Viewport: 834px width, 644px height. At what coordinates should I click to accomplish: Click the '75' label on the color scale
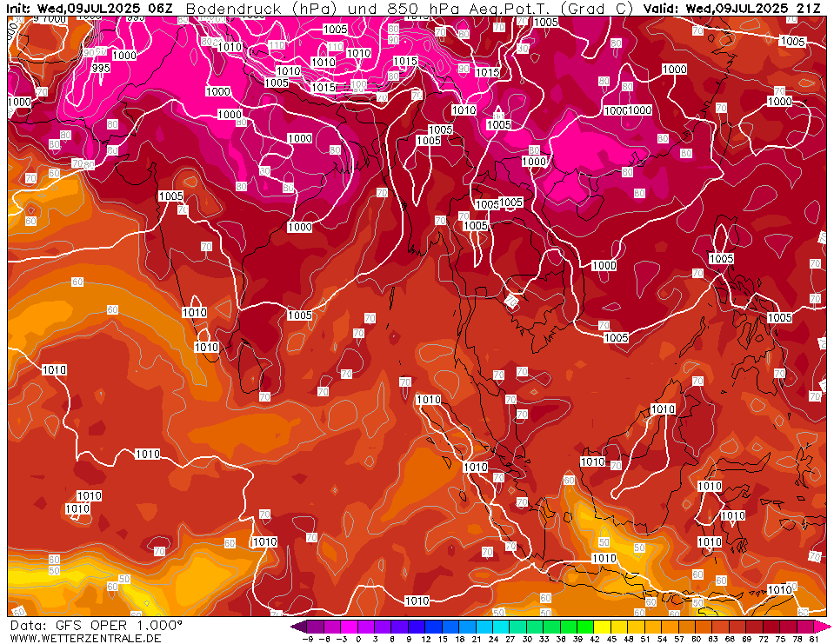pos(780,639)
